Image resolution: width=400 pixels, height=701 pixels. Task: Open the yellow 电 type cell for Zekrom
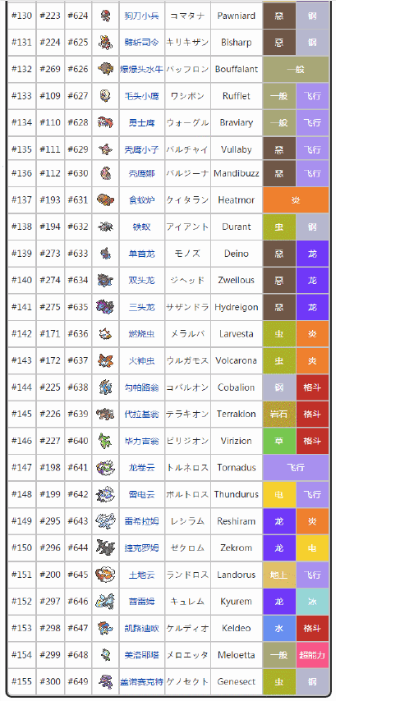(x=312, y=548)
